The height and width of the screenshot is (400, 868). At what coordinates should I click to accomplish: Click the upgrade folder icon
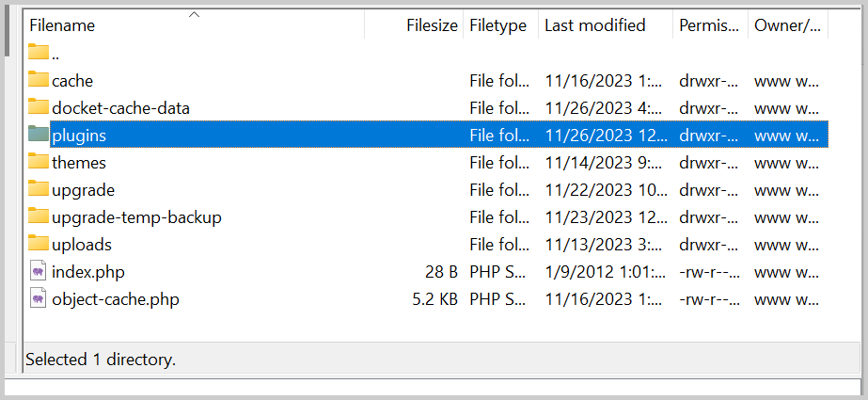(x=39, y=188)
